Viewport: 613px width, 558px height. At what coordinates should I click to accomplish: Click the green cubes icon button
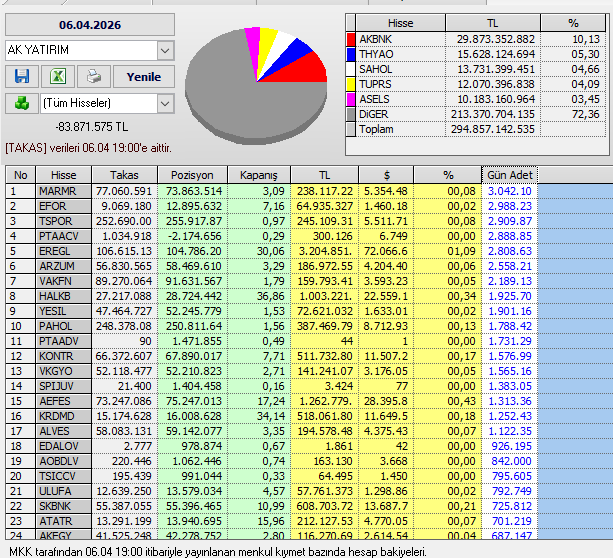coord(22,104)
